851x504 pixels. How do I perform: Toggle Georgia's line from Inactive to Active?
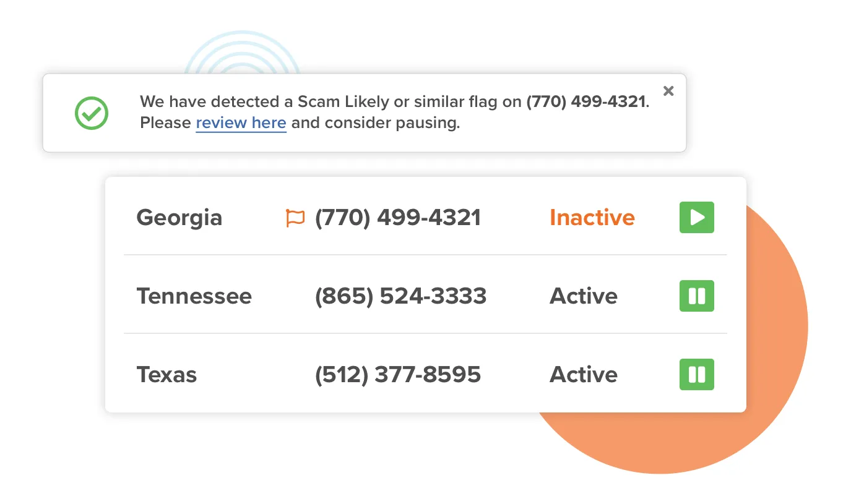coord(696,217)
